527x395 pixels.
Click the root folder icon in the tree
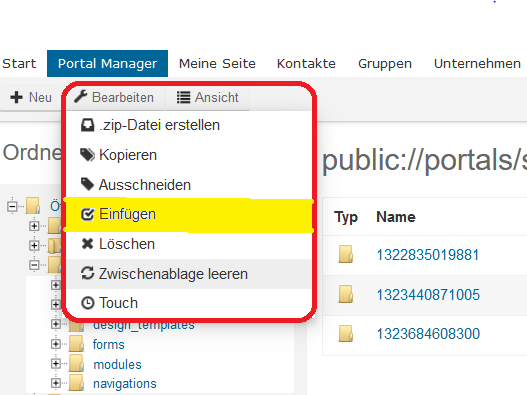(33, 206)
